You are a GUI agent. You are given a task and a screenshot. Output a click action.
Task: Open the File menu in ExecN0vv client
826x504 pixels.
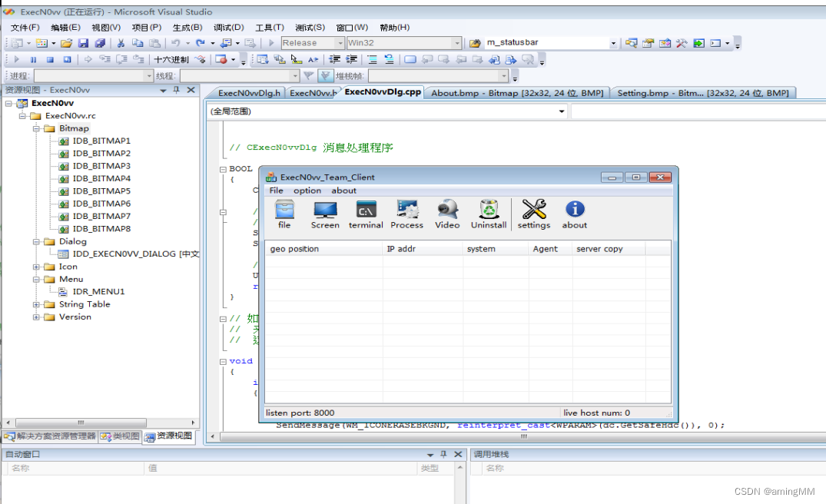(x=276, y=191)
